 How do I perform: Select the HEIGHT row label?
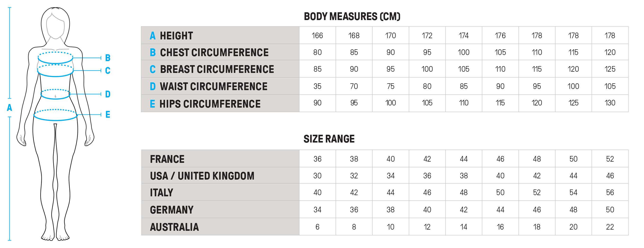click(x=176, y=36)
